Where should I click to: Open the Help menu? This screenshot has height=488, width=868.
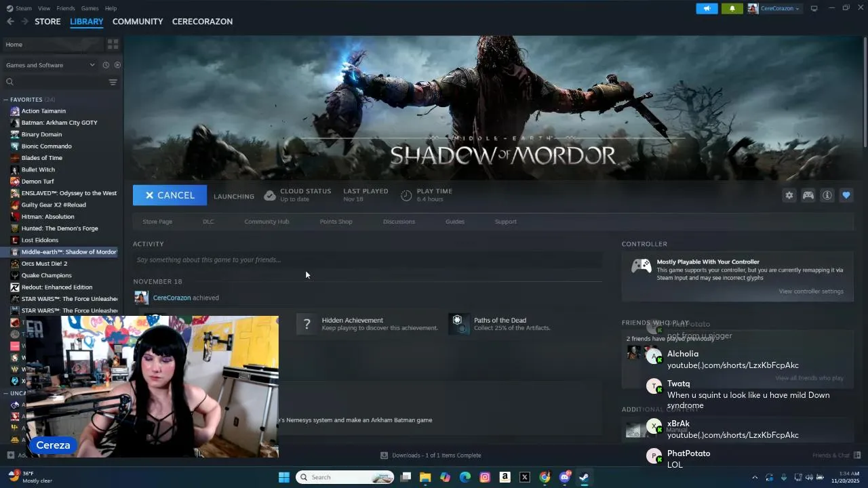pos(111,8)
